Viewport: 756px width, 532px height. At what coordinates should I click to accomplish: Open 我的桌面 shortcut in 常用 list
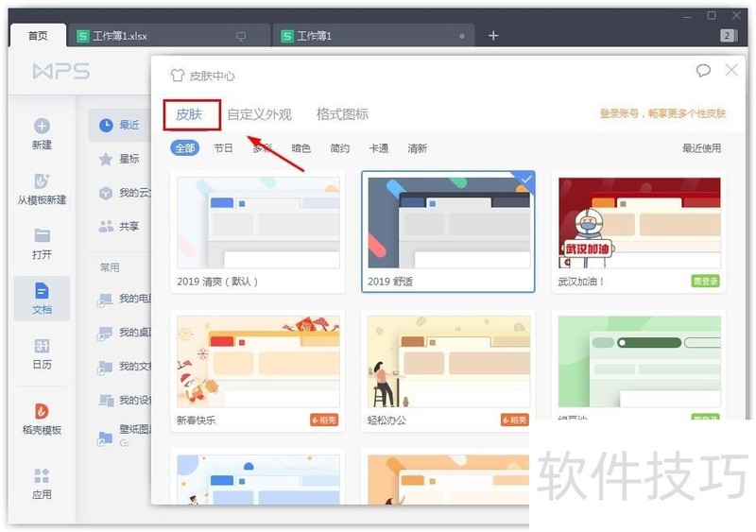tap(124, 333)
